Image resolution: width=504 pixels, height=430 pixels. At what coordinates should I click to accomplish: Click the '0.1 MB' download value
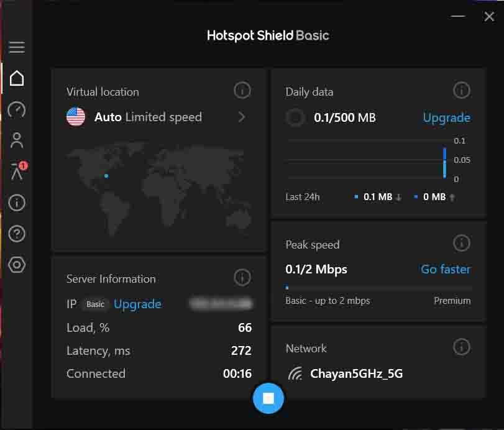pos(378,197)
